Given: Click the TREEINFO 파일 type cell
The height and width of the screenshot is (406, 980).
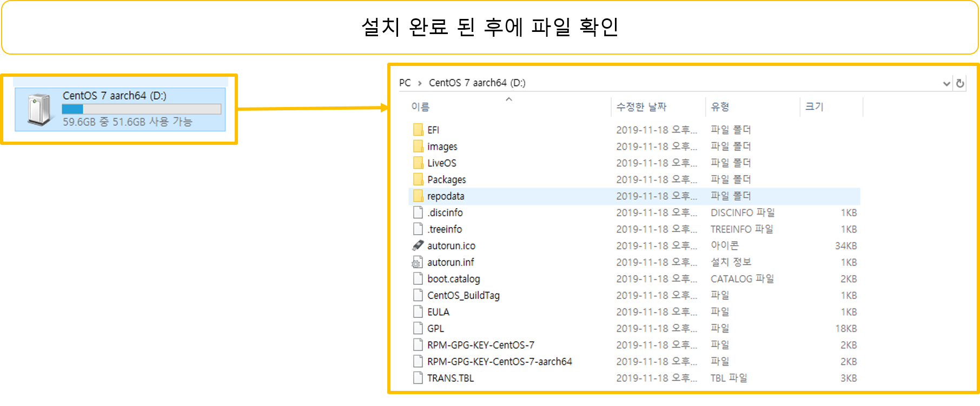Looking at the screenshot, I should point(742,229).
